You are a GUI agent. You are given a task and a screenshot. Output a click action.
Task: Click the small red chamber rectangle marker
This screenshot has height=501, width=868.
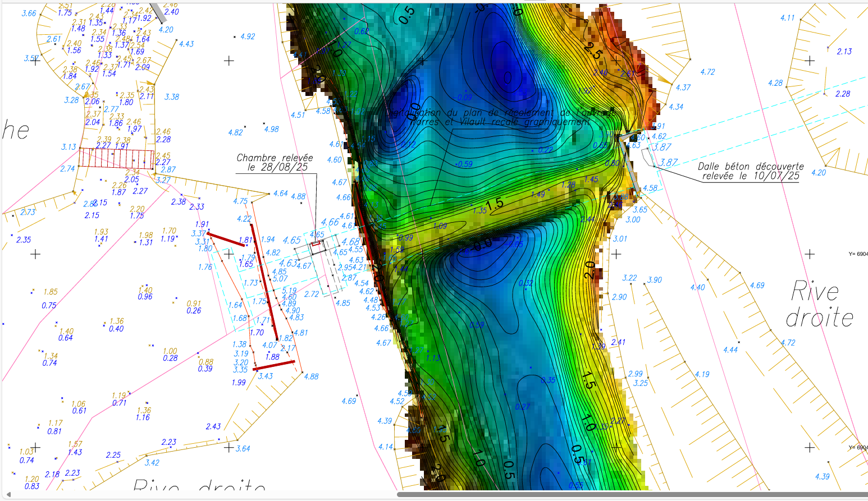pyautogui.click(x=316, y=243)
